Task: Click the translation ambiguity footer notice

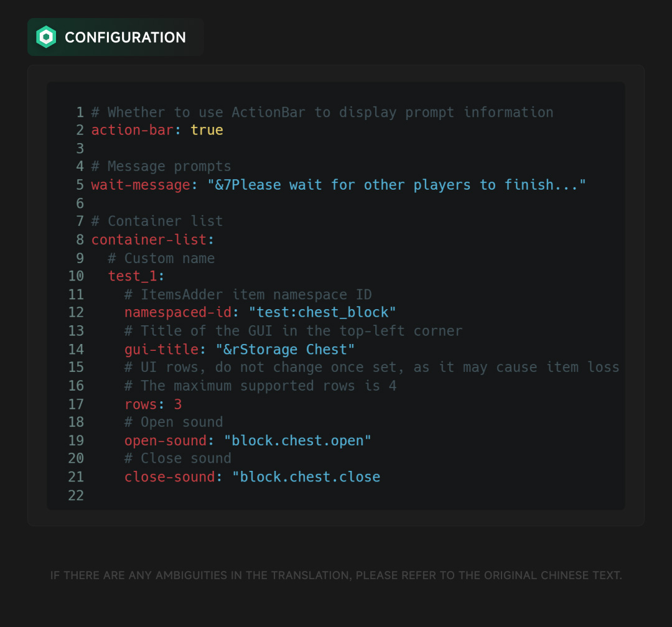Action: (336, 575)
